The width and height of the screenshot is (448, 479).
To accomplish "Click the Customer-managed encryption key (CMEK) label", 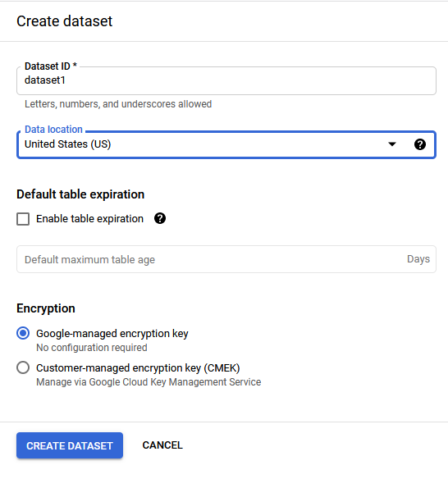I will [x=138, y=368].
